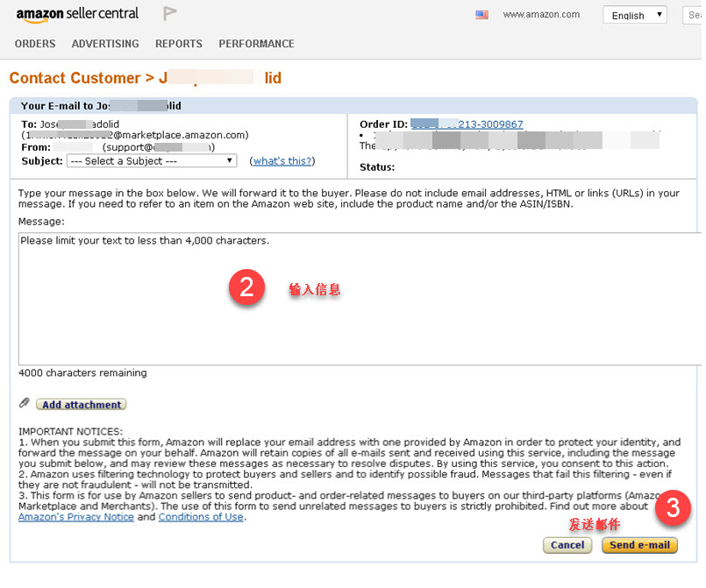This screenshot has width=706, height=588.
Task: Click the "Message:" label
Action: tap(41, 222)
